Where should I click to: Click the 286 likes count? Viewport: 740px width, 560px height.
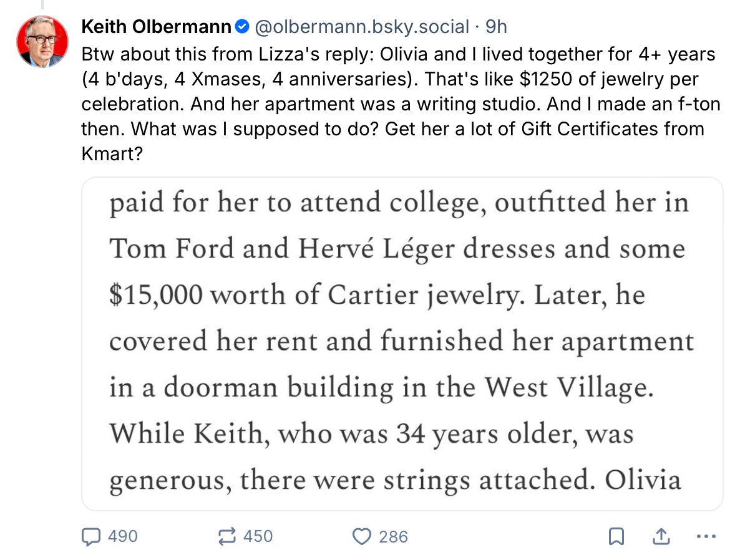pos(393,536)
